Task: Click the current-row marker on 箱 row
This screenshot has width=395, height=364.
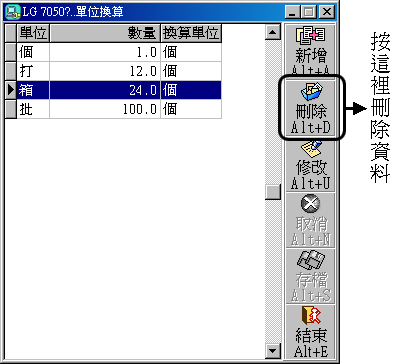Action: pyautogui.click(x=11, y=90)
